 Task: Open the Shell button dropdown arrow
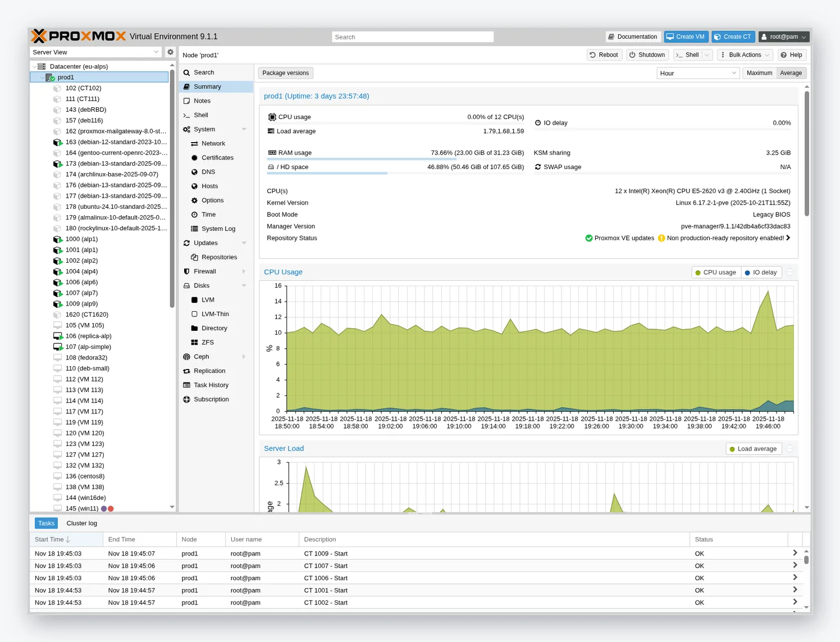coord(707,55)
